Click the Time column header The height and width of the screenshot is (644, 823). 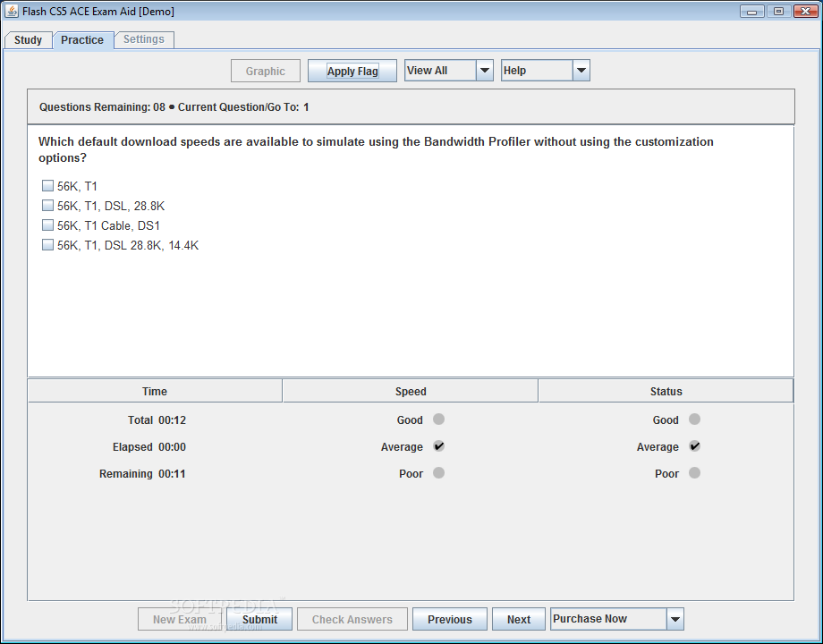pos(155,391)
